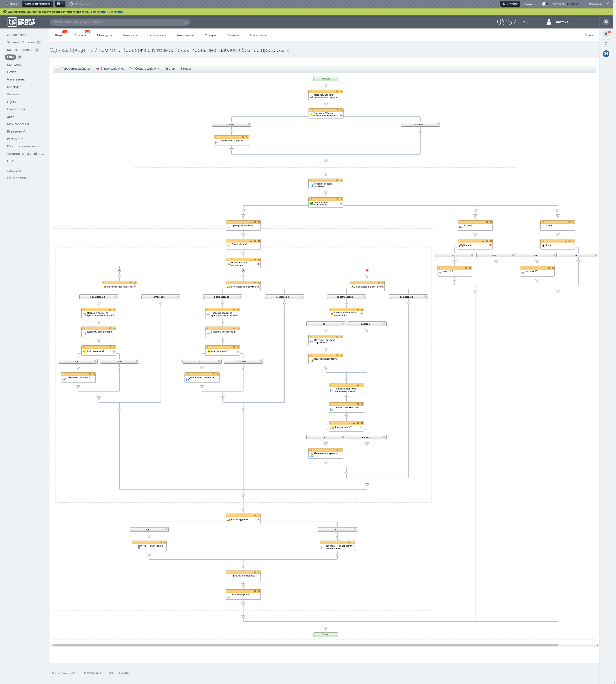616x684 pixels.
Task: Click the right-sidebar search magnifier icon
Action: tap(606, 44)
